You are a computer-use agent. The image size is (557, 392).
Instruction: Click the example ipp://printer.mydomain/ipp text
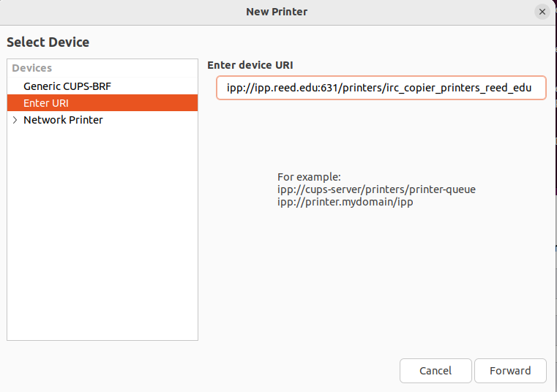click(x=345, y=202)
